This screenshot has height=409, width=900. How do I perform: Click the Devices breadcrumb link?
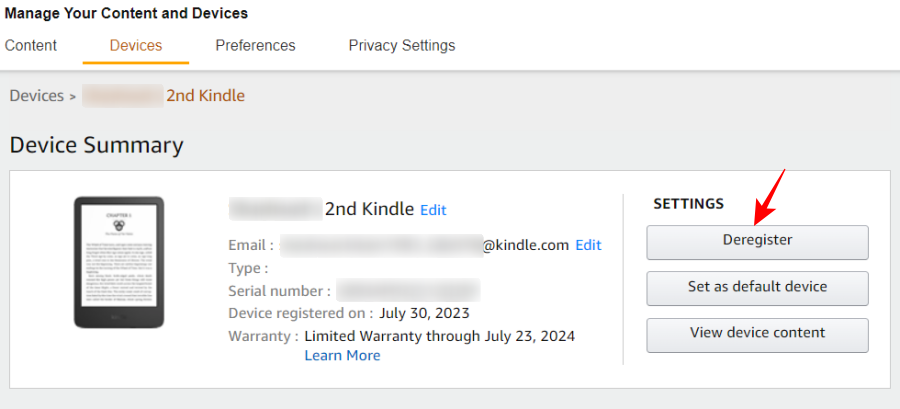(x=37, y=96)
